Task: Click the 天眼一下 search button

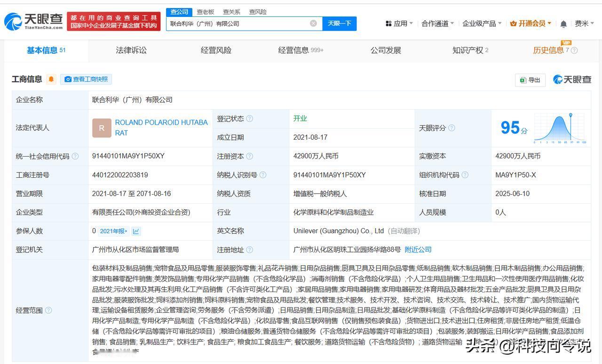Action: click(340, 24)
